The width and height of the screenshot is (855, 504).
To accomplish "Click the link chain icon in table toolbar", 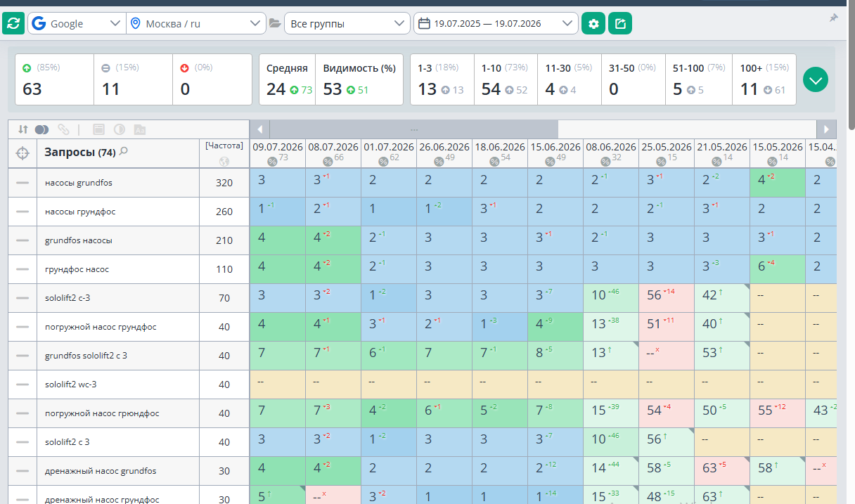I will pos(63,129).
